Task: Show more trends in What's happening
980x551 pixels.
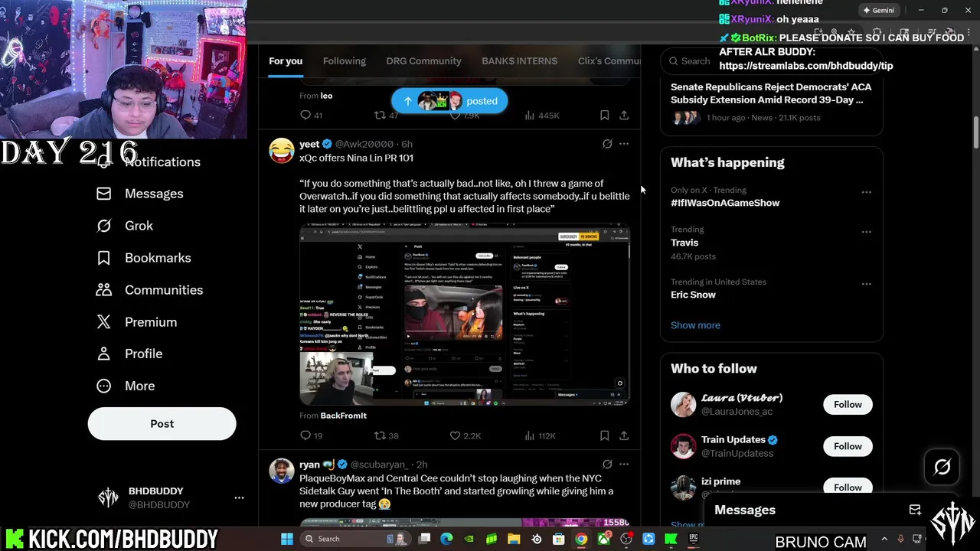Action: [x=695, y=325]
